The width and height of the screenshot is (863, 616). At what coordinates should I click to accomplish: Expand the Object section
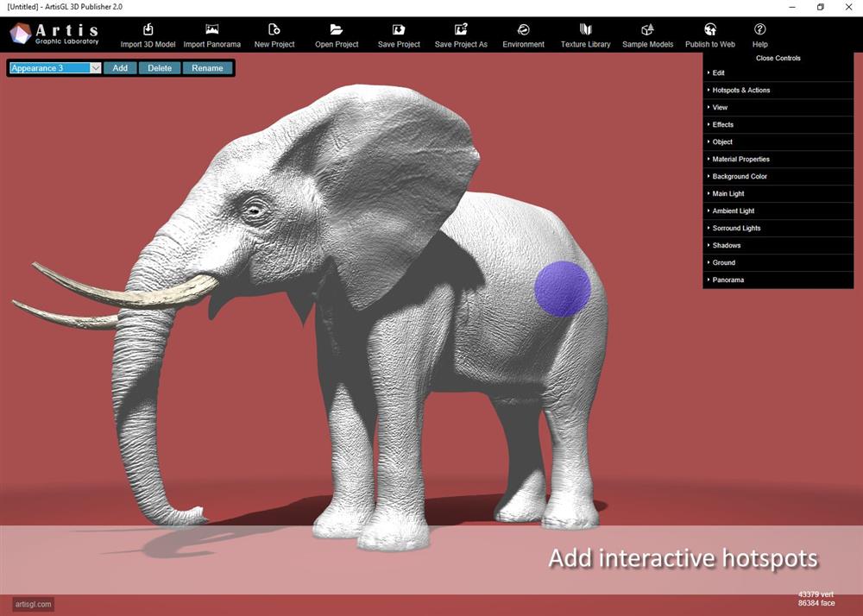coord(778,141)
